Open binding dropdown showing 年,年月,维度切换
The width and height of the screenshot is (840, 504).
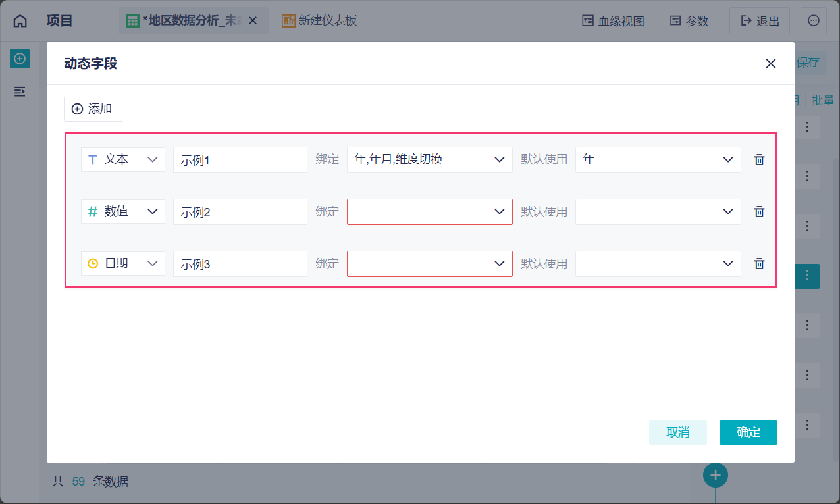[430, 160]
